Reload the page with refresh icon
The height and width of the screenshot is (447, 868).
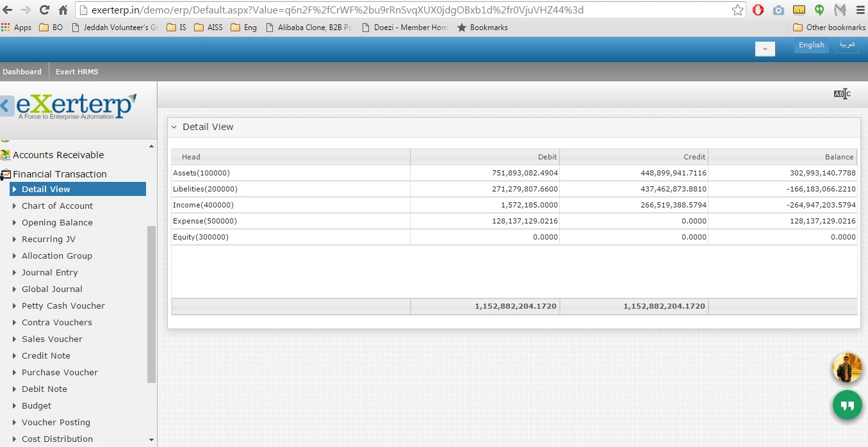[x=44, y=10]
